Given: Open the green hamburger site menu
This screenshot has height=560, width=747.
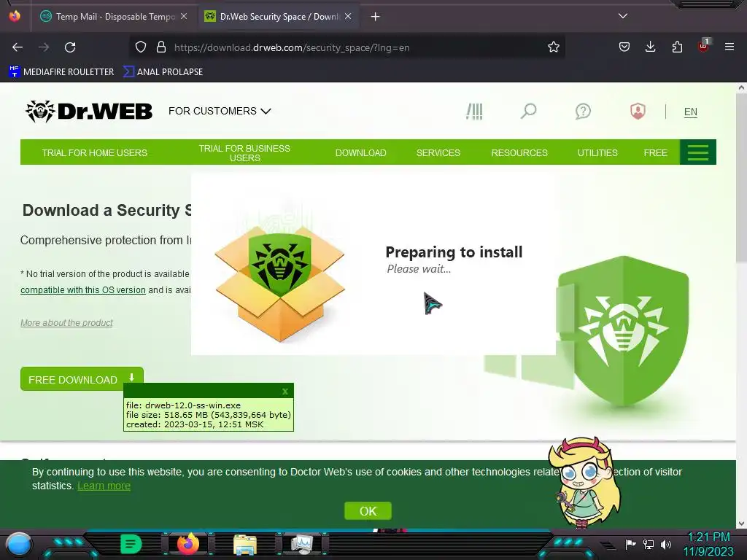Looking at the screenshot, I should 698,152.
